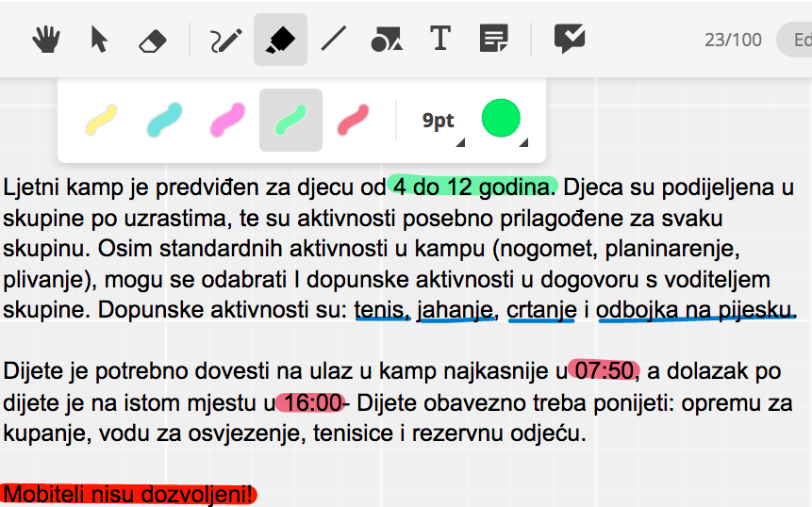This screenshot has width=812, height=507.
Task: Select the Text tool
Action: coord(439,40)
